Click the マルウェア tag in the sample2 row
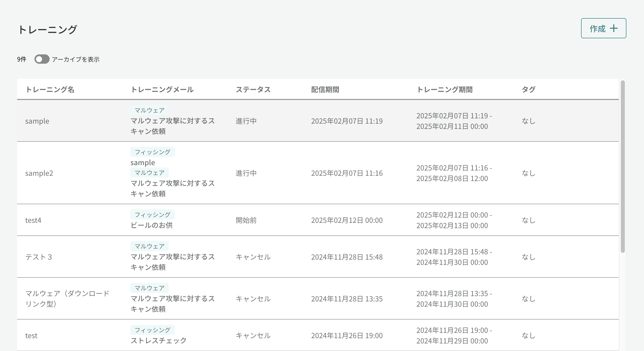 click(149, 172)
